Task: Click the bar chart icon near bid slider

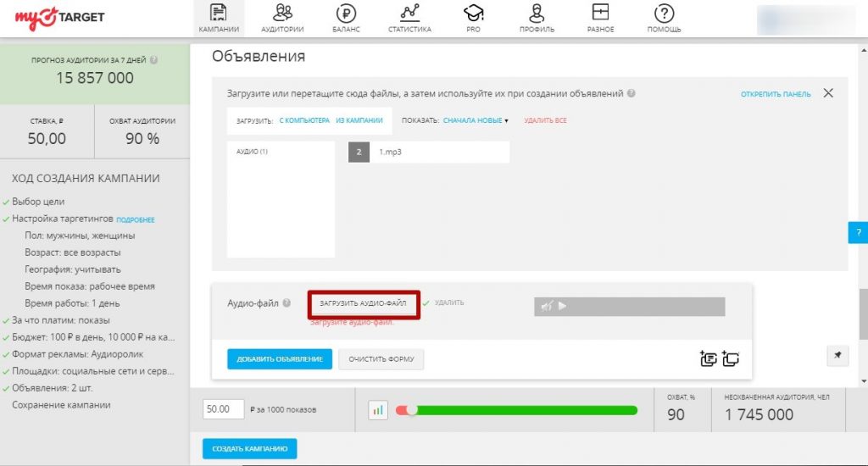Action: (378, 410)
